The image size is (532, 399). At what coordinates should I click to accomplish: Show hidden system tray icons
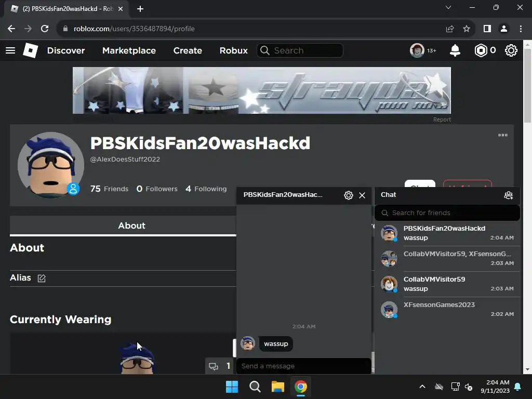(x=422, y=387)
